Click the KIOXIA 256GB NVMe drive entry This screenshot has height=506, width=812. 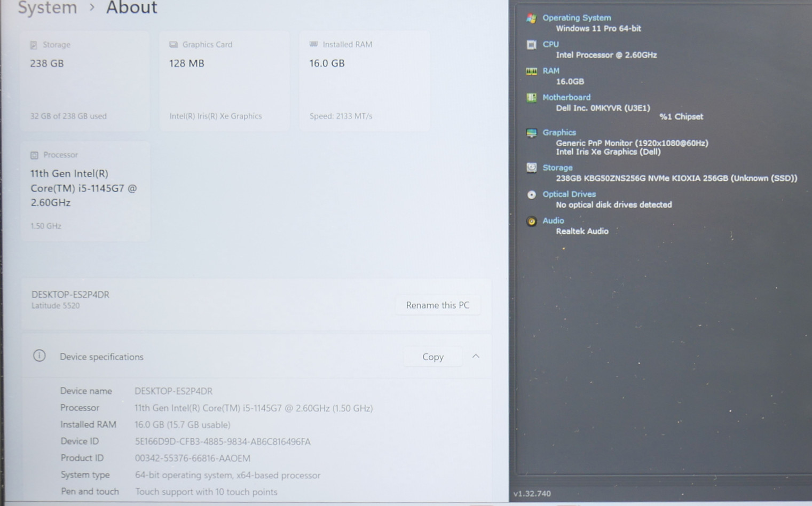click(x=676, y=178)
